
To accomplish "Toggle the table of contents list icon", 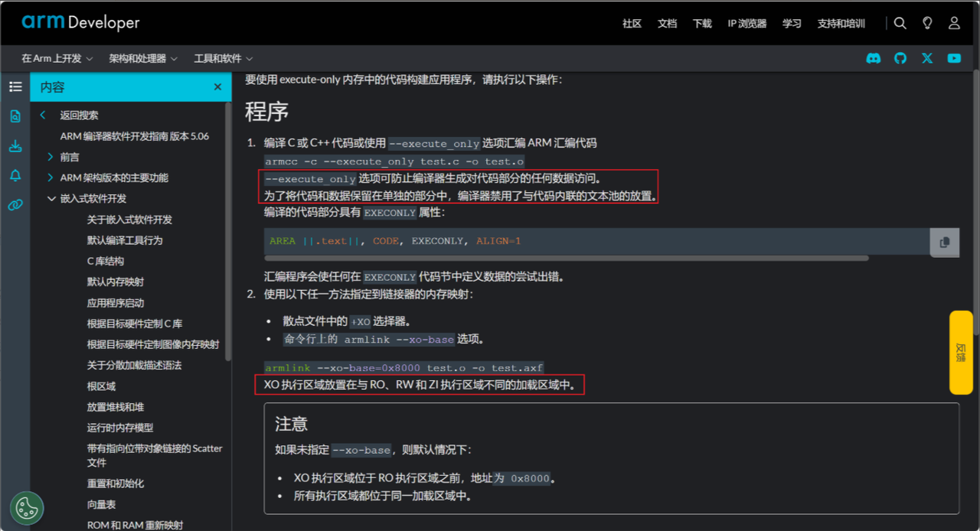I will click(15, 87).
